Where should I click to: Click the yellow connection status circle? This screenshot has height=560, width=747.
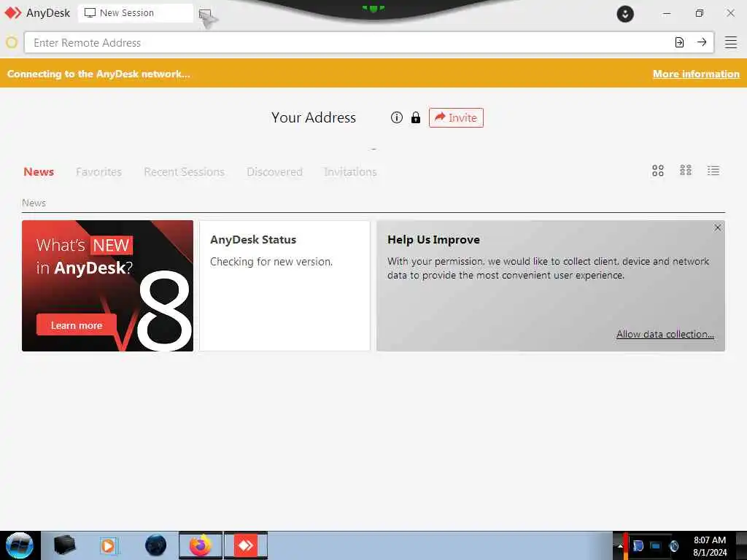(12, 42)
